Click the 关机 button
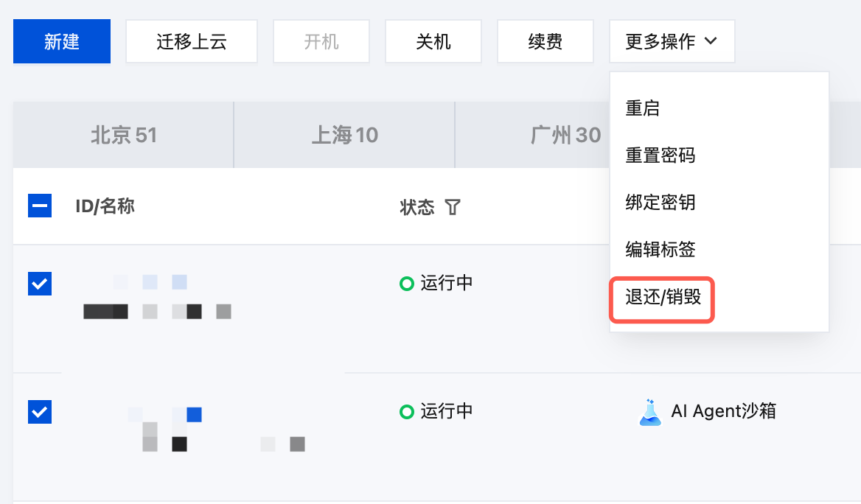 click(433, 41)
